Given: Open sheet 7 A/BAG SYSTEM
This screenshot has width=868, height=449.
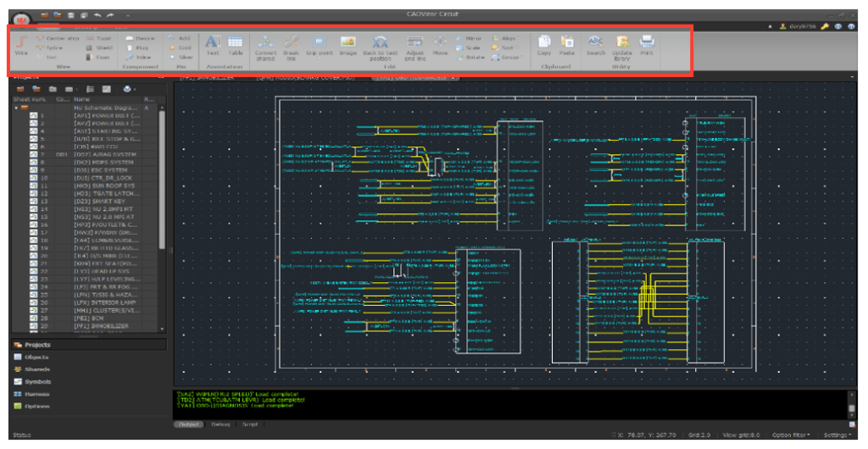Looking at the screenshot, I should pos(86,154).
